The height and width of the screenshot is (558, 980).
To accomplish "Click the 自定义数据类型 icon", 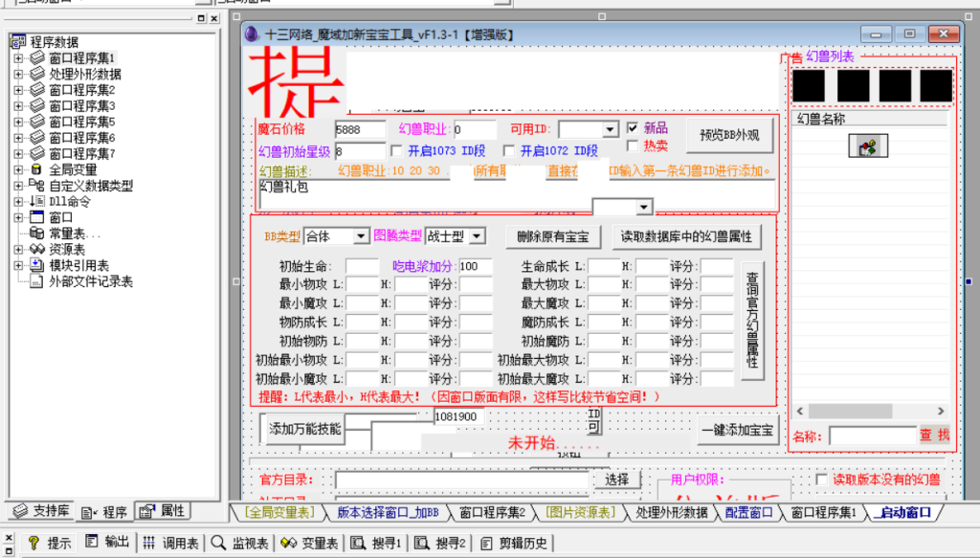I will pyautogui.click(x=37, y=185).
